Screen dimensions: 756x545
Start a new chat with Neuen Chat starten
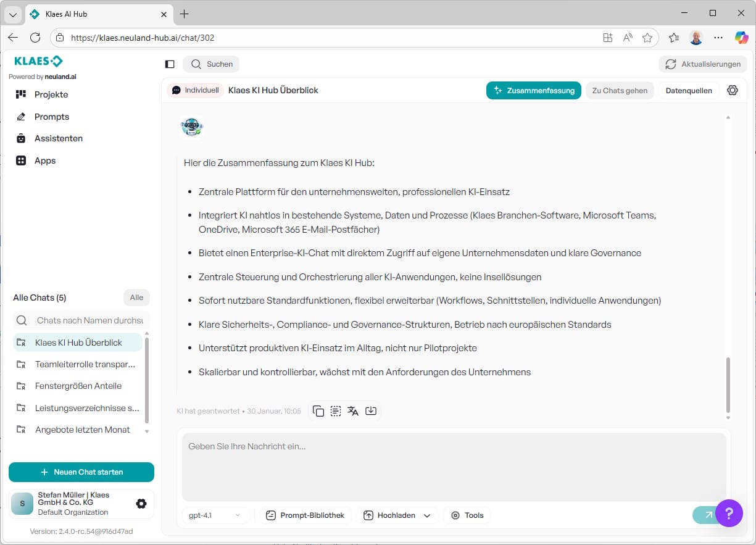tap(81, 472)
